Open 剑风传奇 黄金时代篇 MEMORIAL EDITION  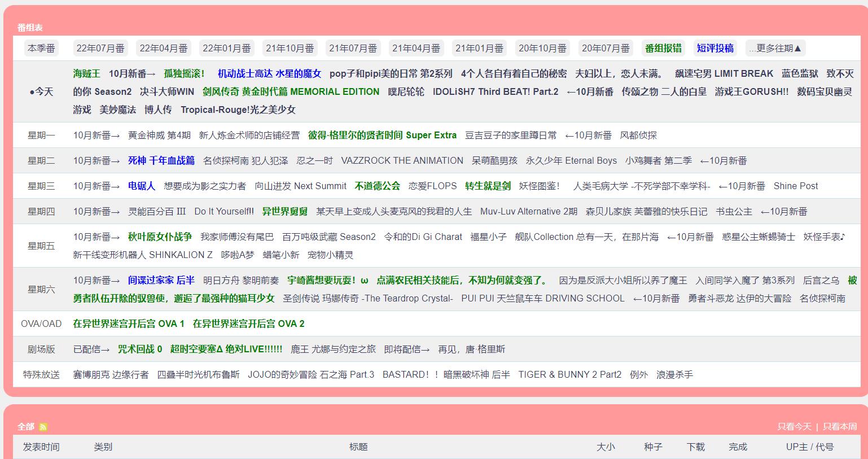point(291,91)
